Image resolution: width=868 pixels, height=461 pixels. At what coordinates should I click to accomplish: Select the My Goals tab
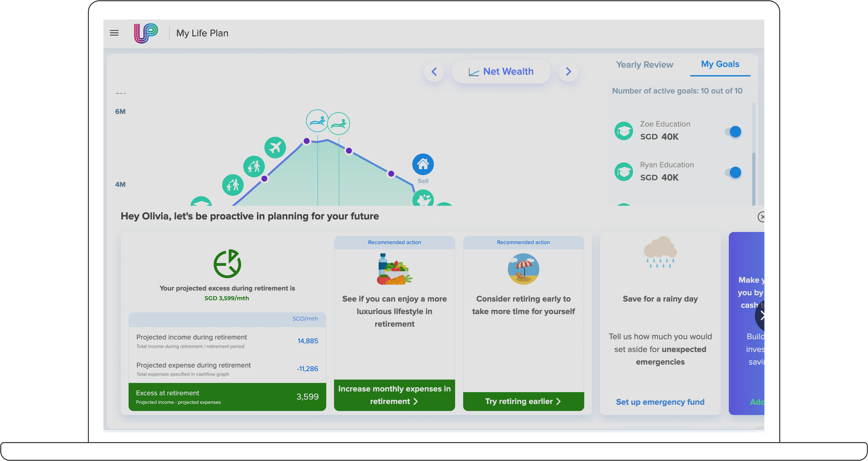click(x=720, y=64)
